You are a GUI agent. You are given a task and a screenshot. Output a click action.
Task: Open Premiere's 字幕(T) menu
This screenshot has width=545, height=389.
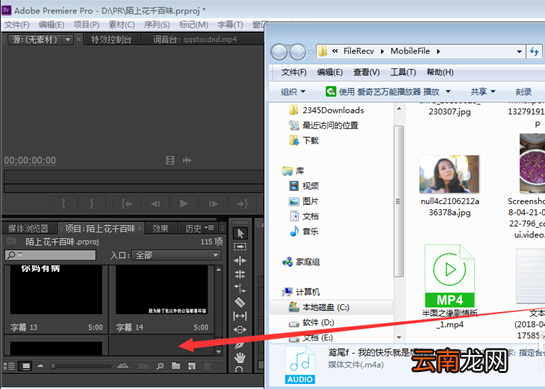(x=230, y=25)
